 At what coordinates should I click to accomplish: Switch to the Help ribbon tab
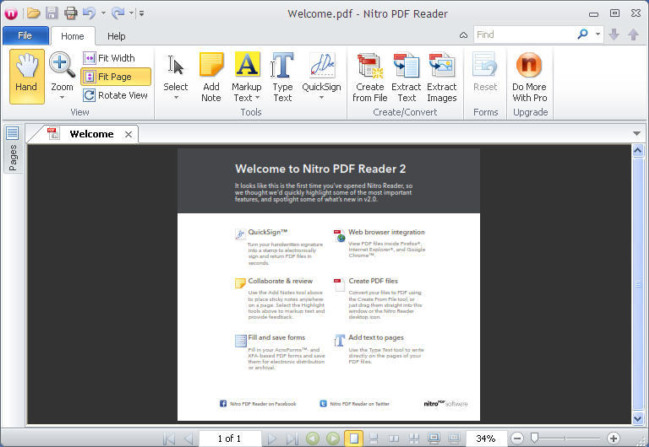coord(116,36)
